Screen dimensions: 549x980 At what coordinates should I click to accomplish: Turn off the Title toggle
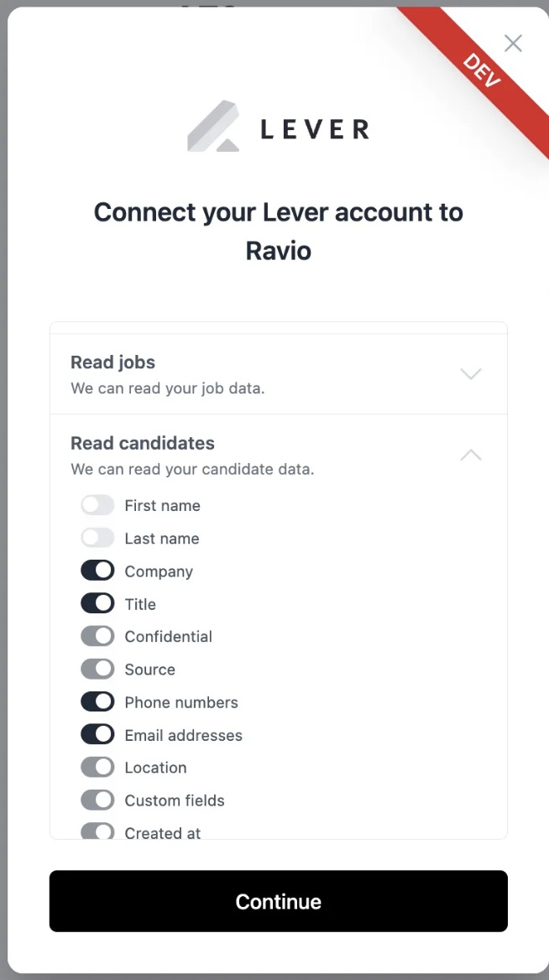(97, 604)
